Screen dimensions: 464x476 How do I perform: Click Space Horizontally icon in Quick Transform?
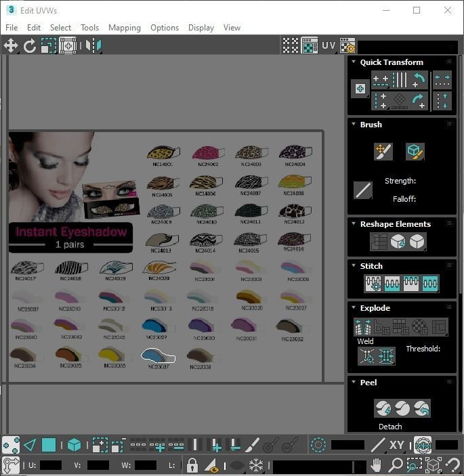(442, 80)
